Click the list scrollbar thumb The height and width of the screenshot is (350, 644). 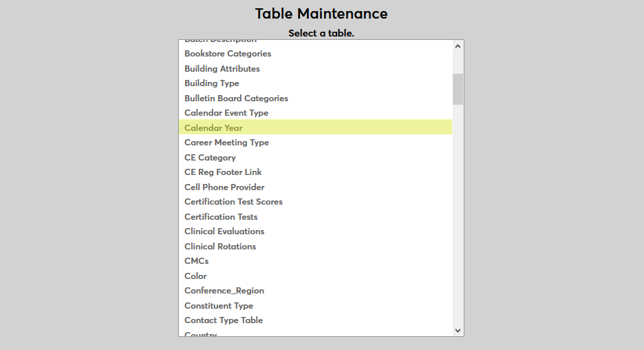tap(458, 89)
